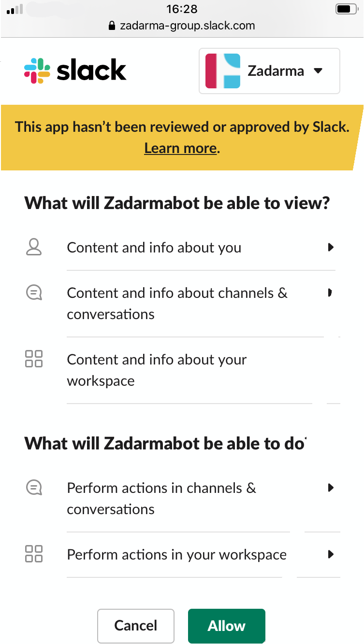Click the grid icon beside "Perform actions in your workspace"
Viewport: 364px width, 644px height.
click(x=33, y=554)
